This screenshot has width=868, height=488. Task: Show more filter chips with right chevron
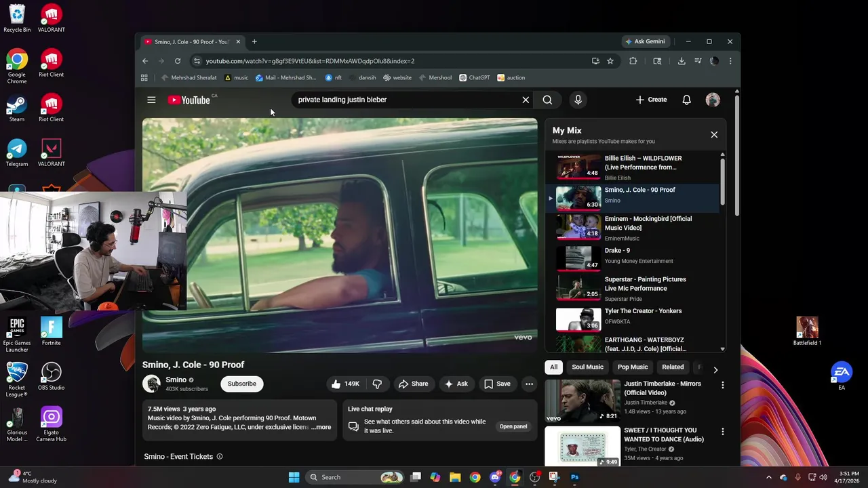[x=715, y=369]
